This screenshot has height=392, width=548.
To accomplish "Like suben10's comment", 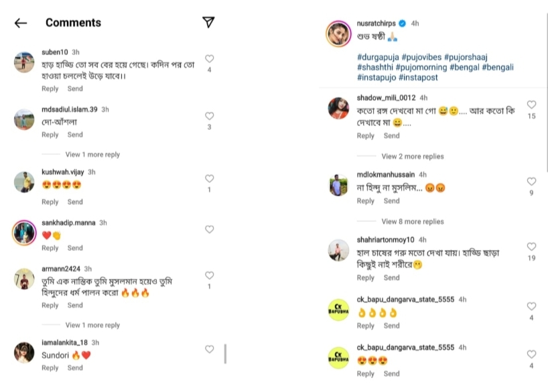I will [x=209, y=59].
